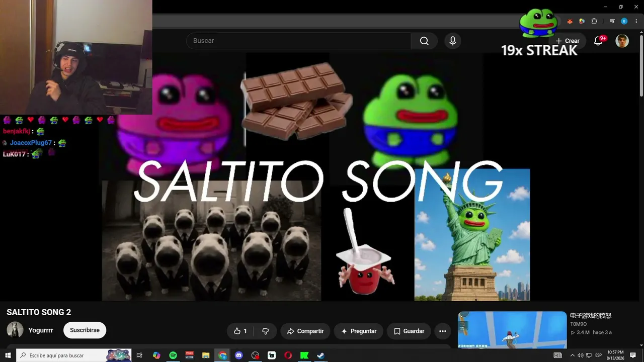This screenshot has width=644, height=362.
Task: Dislike the video with thumbs-down
Action: pos(265,331)
